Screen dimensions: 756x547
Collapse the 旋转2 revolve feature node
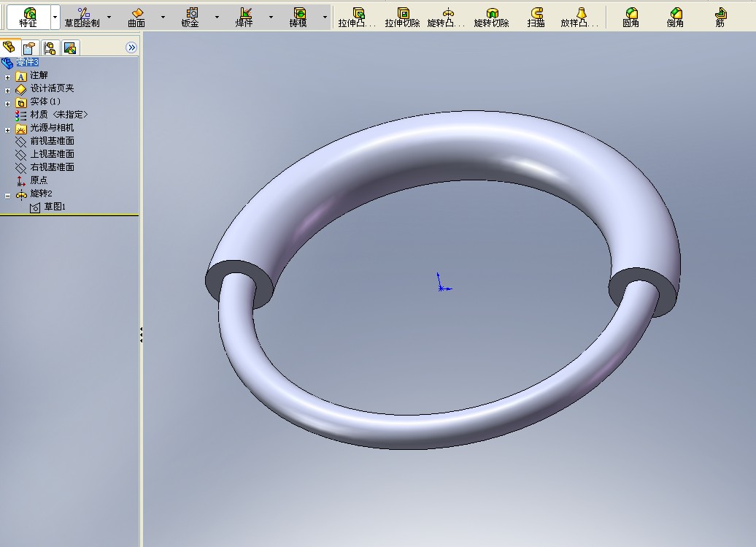[7, 196]
